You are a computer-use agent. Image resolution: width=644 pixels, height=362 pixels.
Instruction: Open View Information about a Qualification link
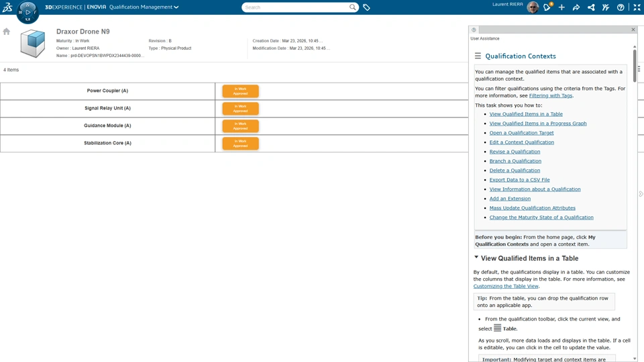click(x=535, y=189)
